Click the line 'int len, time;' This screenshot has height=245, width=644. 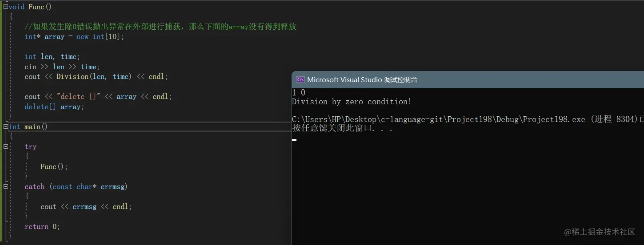tap(52, 57)
